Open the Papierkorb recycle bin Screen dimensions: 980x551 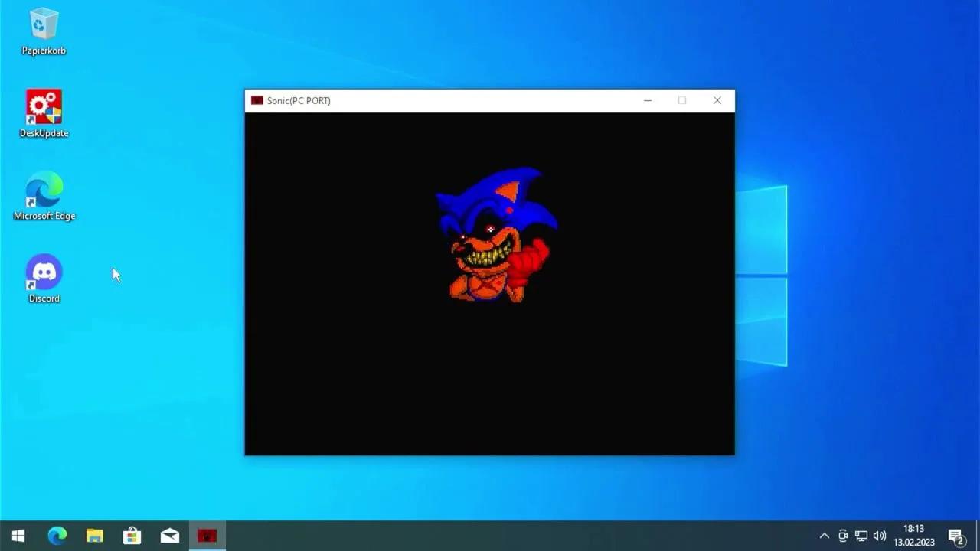click(44, 27)
